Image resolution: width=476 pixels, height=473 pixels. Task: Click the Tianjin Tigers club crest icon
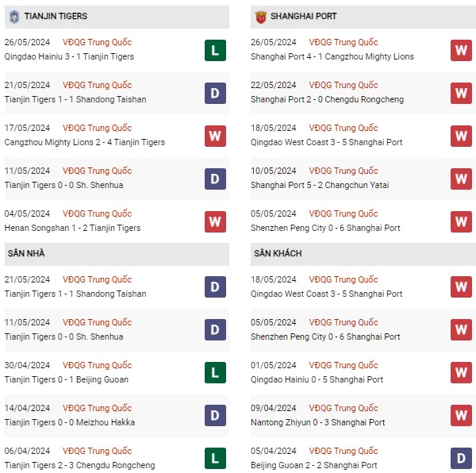pos(14,17)
